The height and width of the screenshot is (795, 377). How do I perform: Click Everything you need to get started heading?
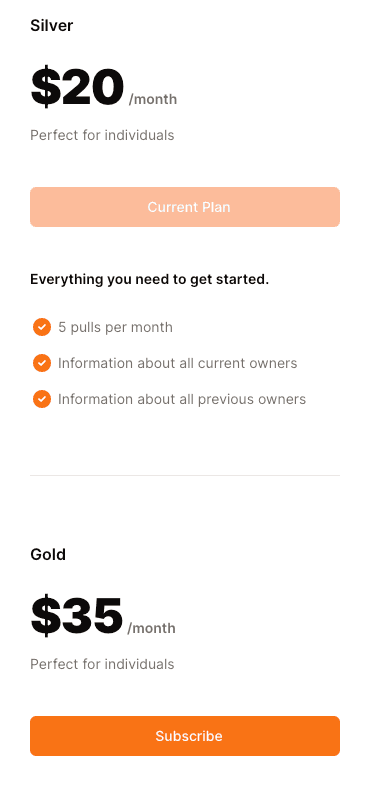(149, 279)
